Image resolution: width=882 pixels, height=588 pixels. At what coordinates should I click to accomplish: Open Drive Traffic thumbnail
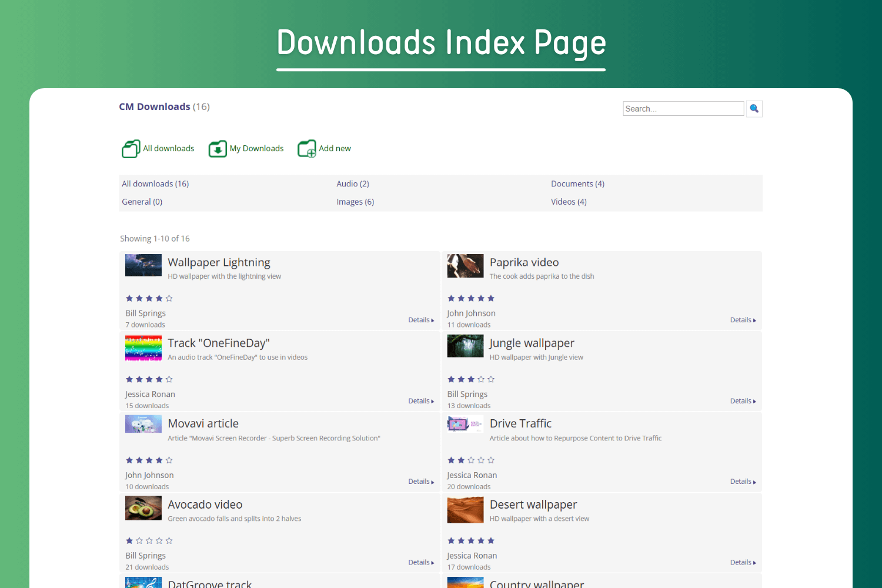(x=465, y=424)
